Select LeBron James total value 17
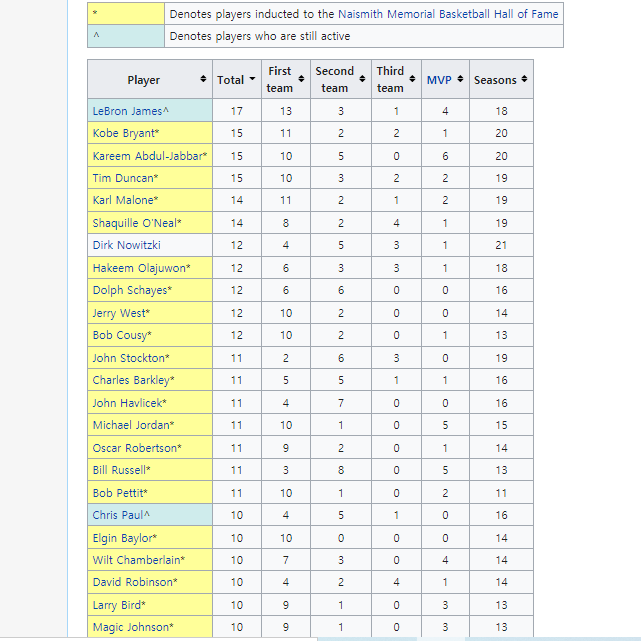 click(x=237, y=111)
